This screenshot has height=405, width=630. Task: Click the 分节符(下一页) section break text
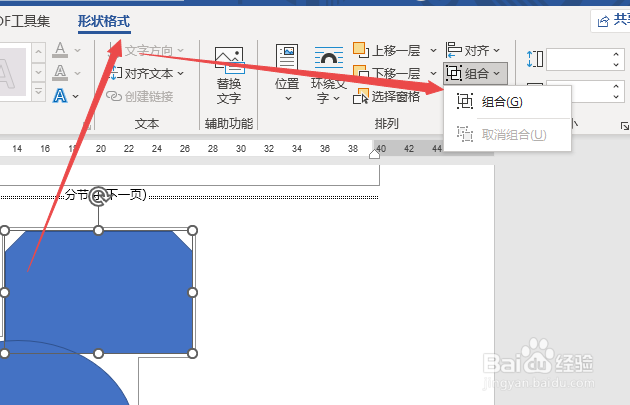[x=106, y=195]
